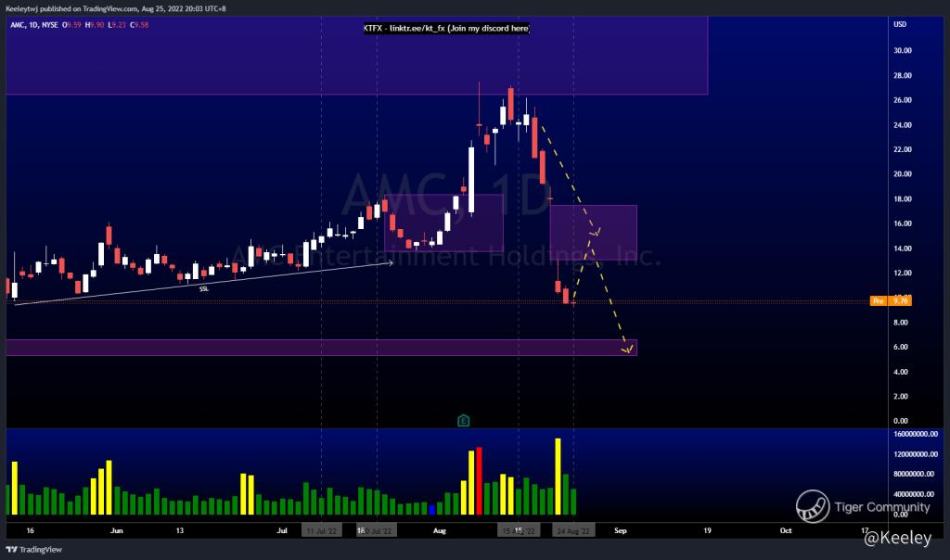
Task: Click the close value C9.58
Action: coord(139,25)
